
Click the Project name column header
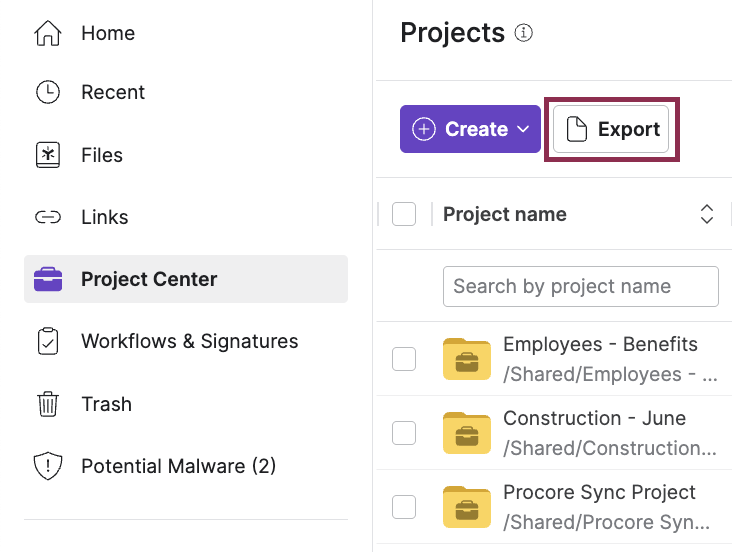click(x=505, y=214)
